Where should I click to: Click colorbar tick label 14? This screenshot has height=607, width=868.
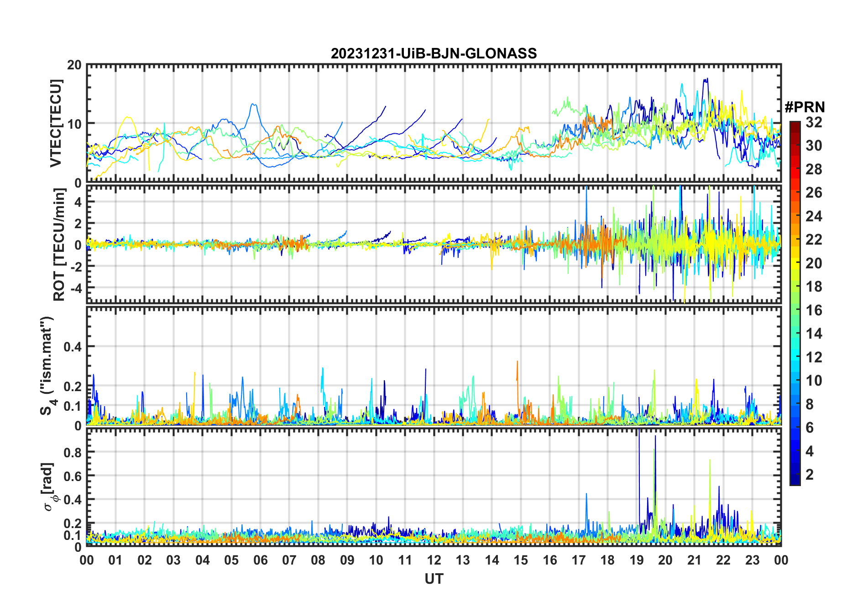814,334
